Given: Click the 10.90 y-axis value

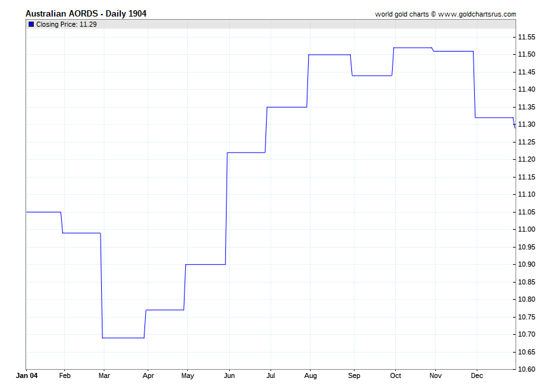Looking at the screenshot, I should (x=526, y=264).
